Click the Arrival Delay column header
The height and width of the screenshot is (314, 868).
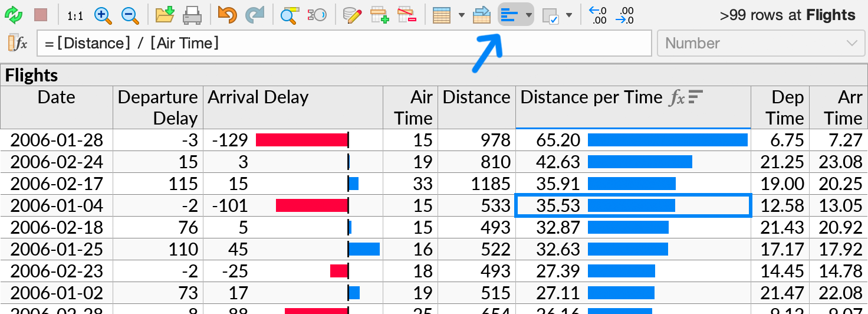pyautogui.click(x=293, y=107)
